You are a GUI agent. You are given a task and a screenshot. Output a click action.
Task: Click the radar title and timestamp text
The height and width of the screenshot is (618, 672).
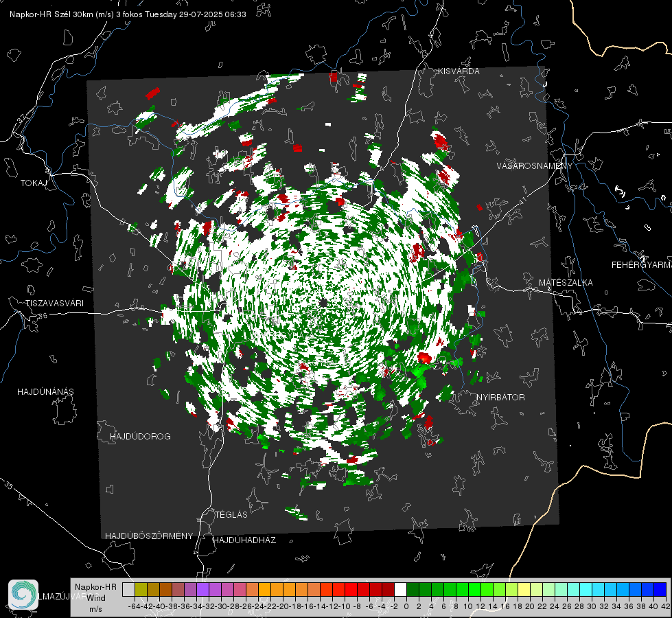coord(128,14)
